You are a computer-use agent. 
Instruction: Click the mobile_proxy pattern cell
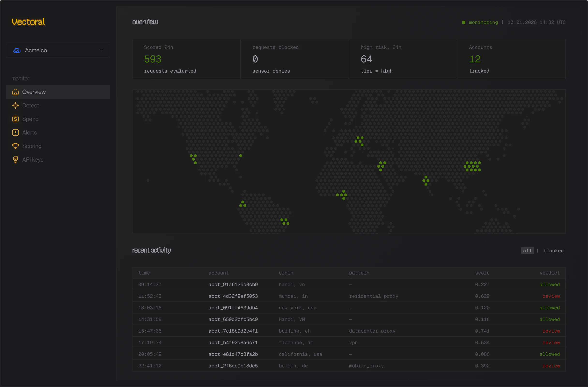(366, 366)
